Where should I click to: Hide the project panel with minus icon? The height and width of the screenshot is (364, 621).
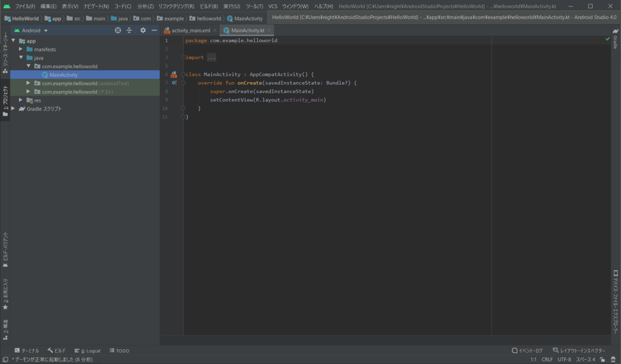pos(154,31)
